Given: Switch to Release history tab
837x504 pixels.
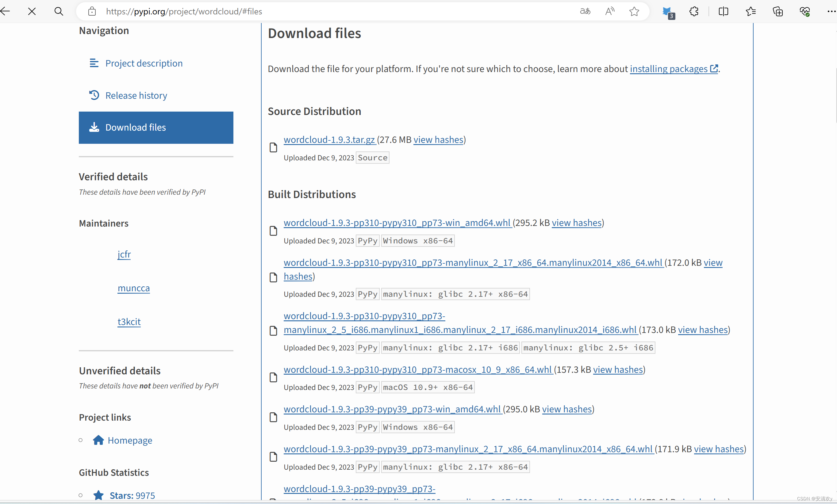Looking at the screenshot, I should click(136, 95).
